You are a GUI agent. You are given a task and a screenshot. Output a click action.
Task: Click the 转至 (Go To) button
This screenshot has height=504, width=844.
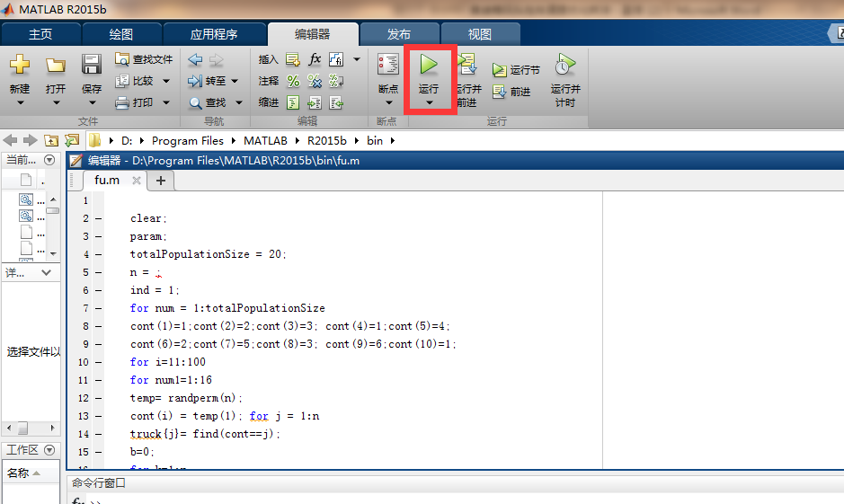click(x=207, y=81)
